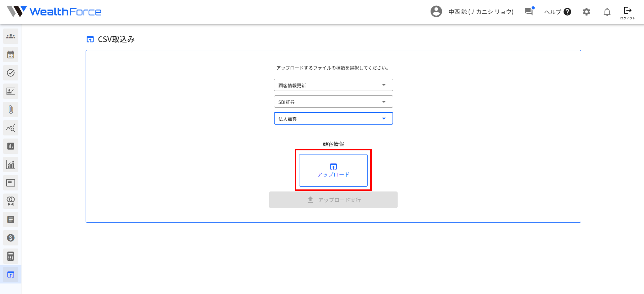Select the CSV import sidebar menu item

click(x=11, y=275)
